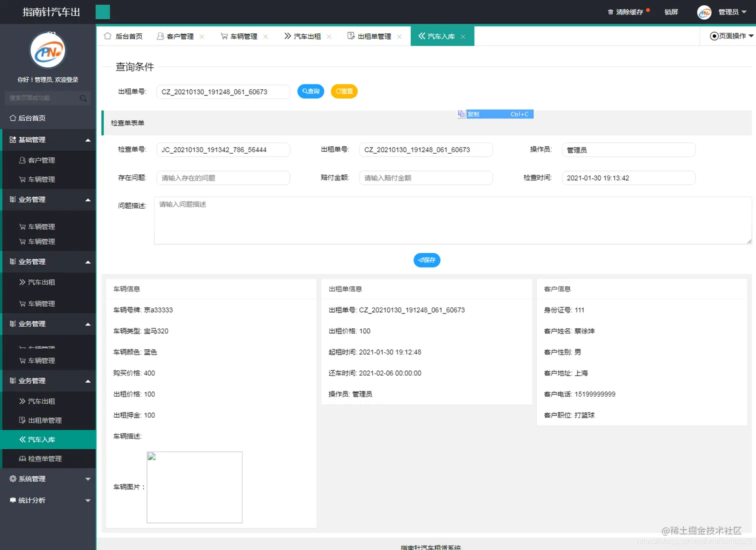Open the 页面操作 dropdown
This screenshot has height=550, width=756.
732,36
